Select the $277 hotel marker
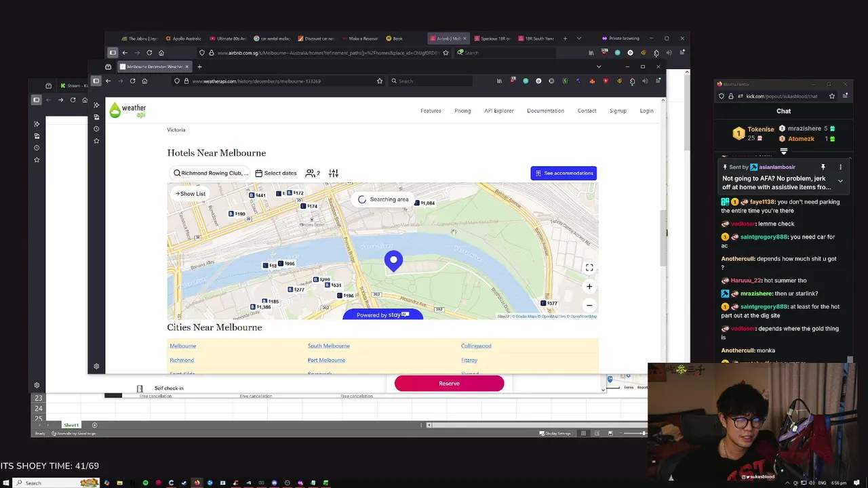 pos(296,289)
